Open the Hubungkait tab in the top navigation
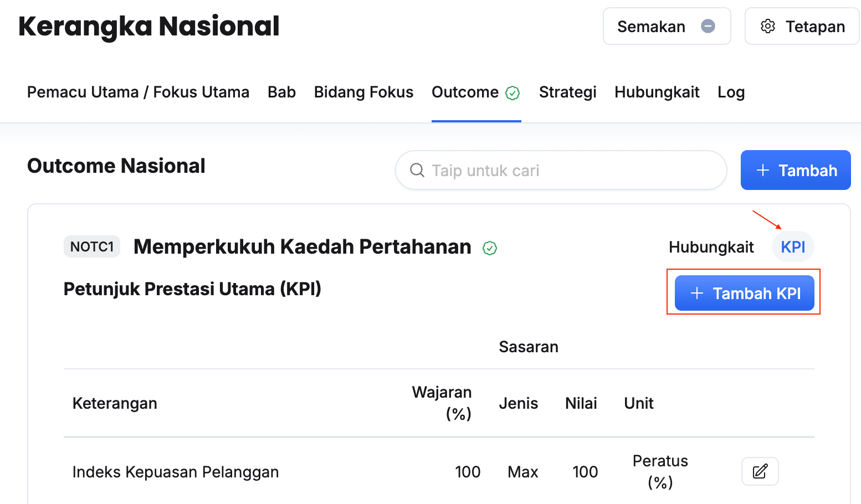Viewport: 861px width, 504px height. [657, 92]
